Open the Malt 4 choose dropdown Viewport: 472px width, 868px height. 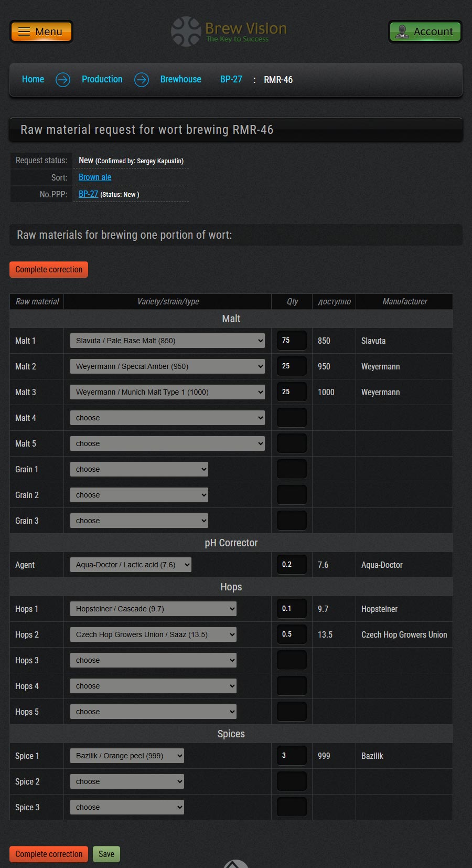click(167, 418)
